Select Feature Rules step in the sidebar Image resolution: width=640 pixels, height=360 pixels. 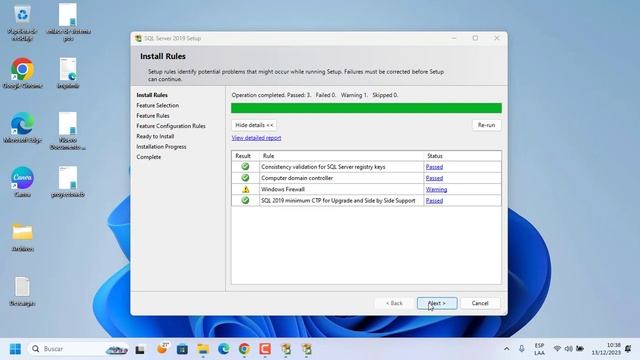tap(153, 116)
